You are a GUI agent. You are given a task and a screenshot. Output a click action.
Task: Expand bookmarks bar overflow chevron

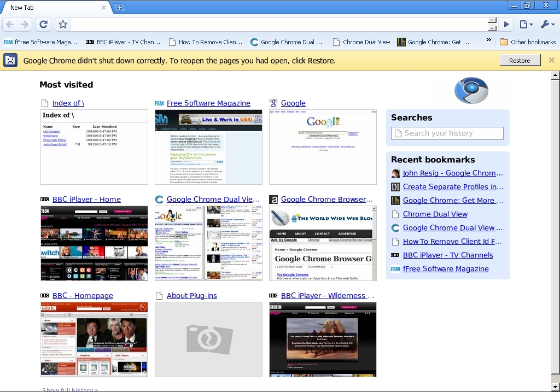(488, 39)
